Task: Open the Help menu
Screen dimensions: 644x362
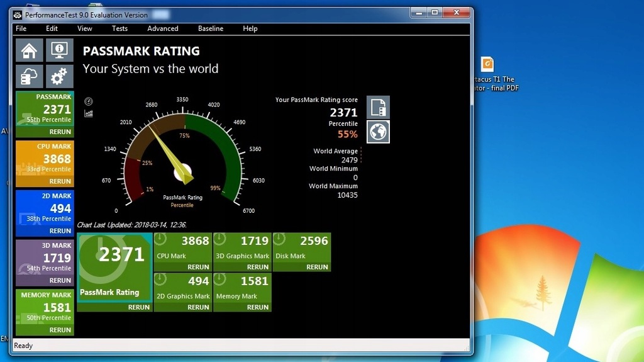Action: coord(250,28)
